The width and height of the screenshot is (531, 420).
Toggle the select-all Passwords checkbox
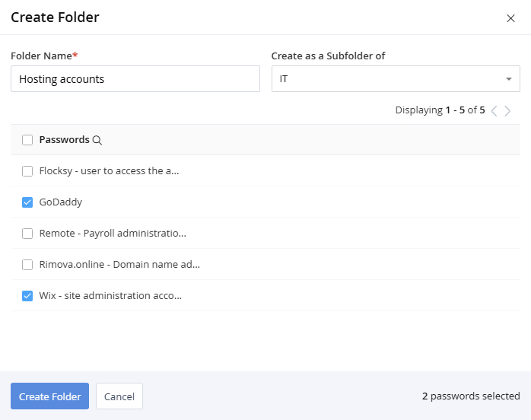[x=27, y=140]
